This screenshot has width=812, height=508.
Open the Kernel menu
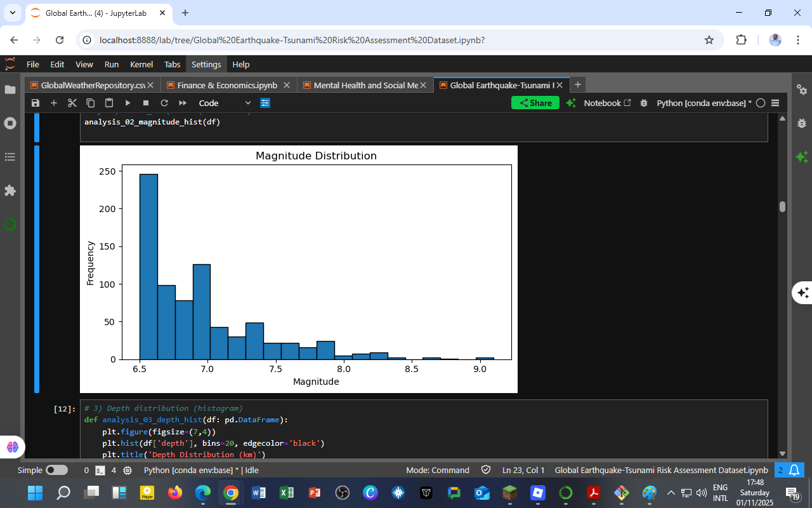click(141, 64)
